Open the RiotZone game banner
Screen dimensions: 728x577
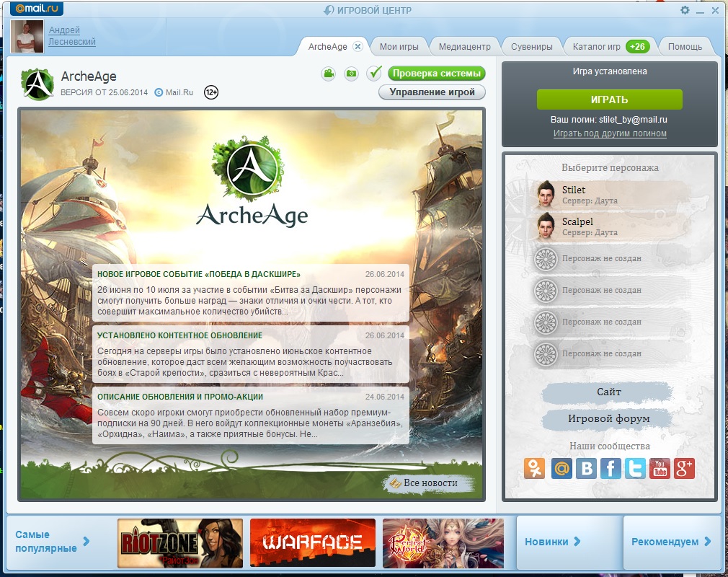(x=180, y=543)
